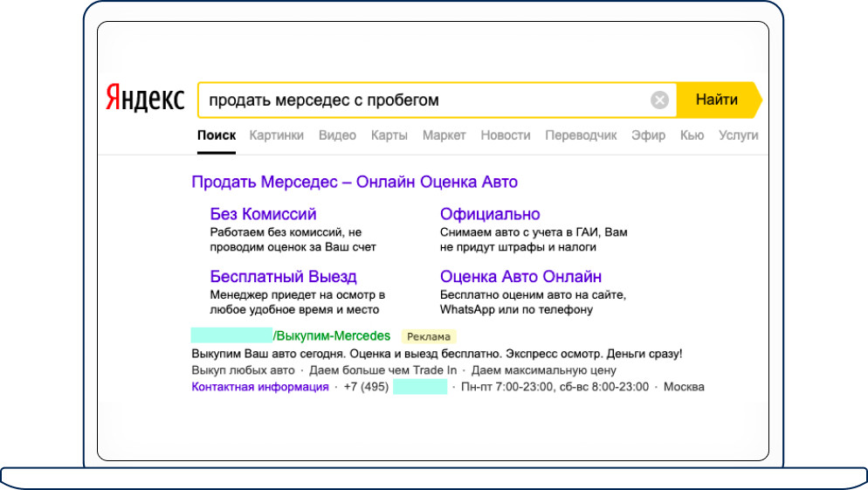This screenshot has width=868, height=490.
Task: Open the Официально sitelink
Action: tap(490, 214)
